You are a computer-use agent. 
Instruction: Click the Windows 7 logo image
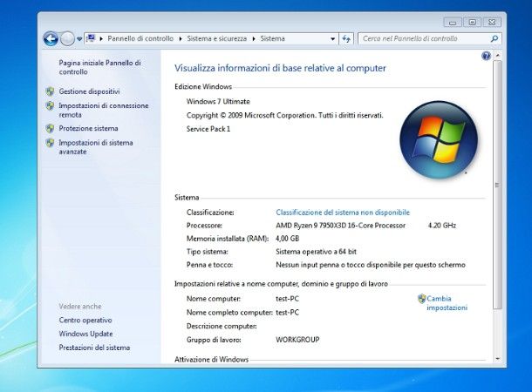pos(439,139)
